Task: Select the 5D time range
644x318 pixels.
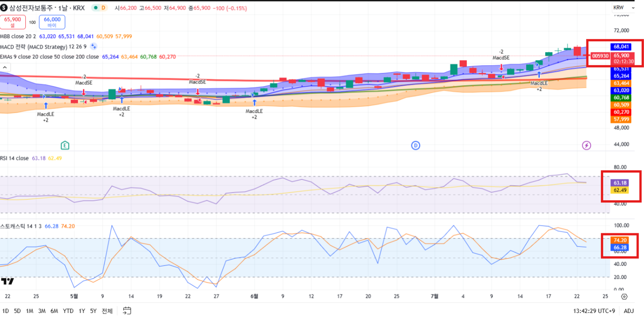Action: pyautogui.click(x=17, y=311)
